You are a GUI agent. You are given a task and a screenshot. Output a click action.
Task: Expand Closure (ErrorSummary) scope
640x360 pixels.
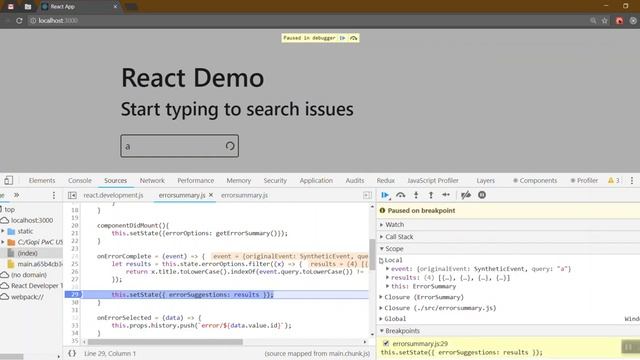(x=381, y=297)
